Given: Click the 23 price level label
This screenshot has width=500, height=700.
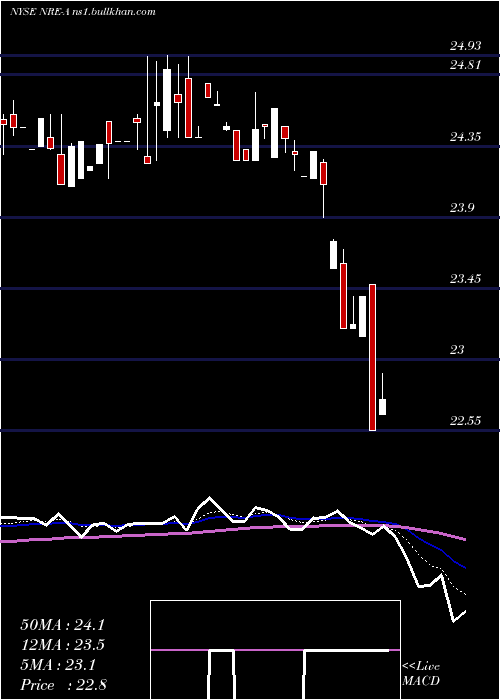Looking at the screenshot, I should tap(457, 350).
